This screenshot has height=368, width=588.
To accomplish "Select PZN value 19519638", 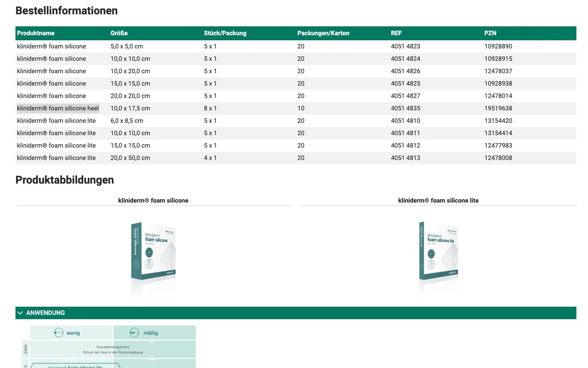I will (x=498, y=108).
